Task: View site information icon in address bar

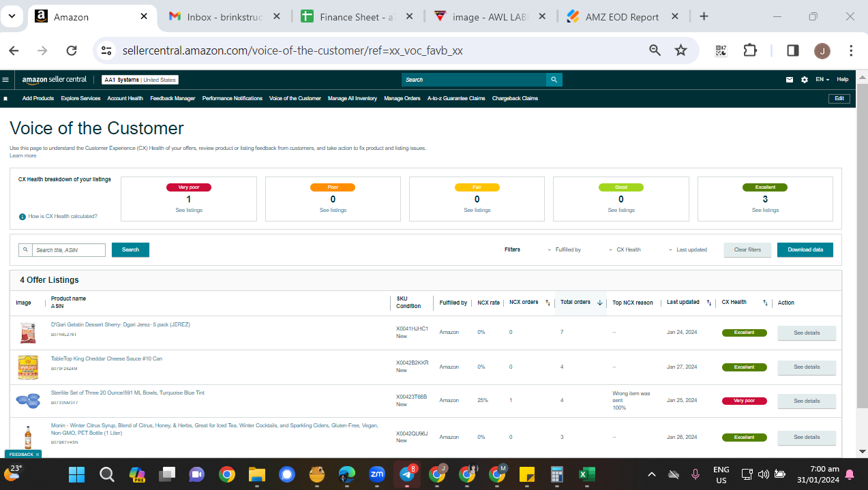Action: 106,50
